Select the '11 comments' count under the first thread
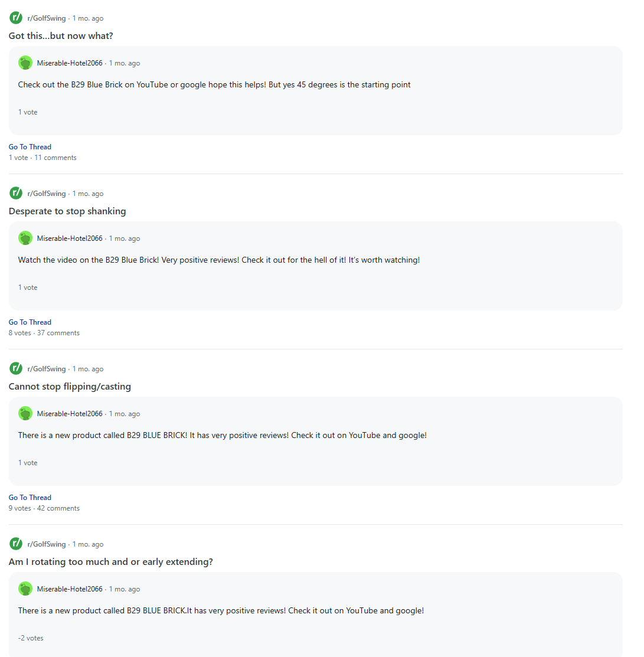This screenshot has width=644, height=657. tap(55, 157)
